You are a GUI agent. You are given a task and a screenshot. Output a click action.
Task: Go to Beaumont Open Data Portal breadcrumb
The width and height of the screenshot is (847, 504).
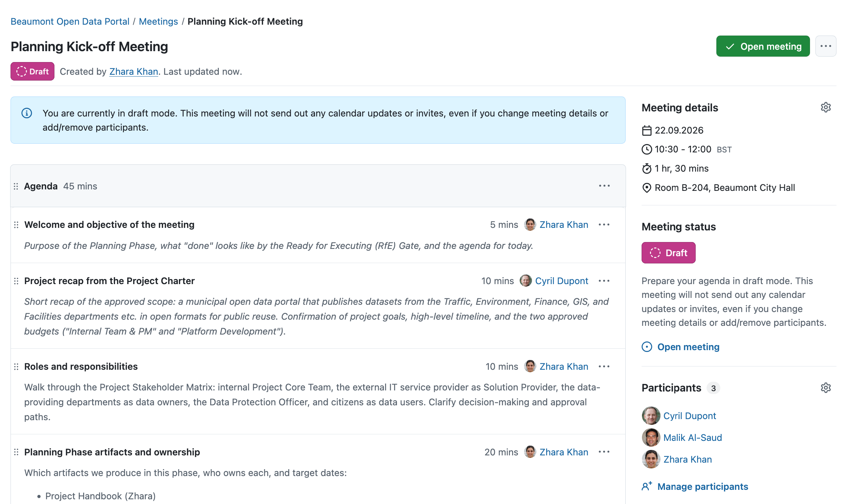pos(70,21)
